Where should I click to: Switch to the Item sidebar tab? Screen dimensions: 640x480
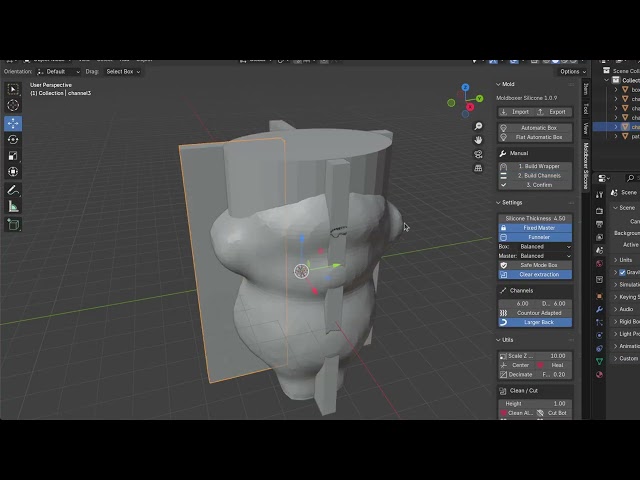586,89
